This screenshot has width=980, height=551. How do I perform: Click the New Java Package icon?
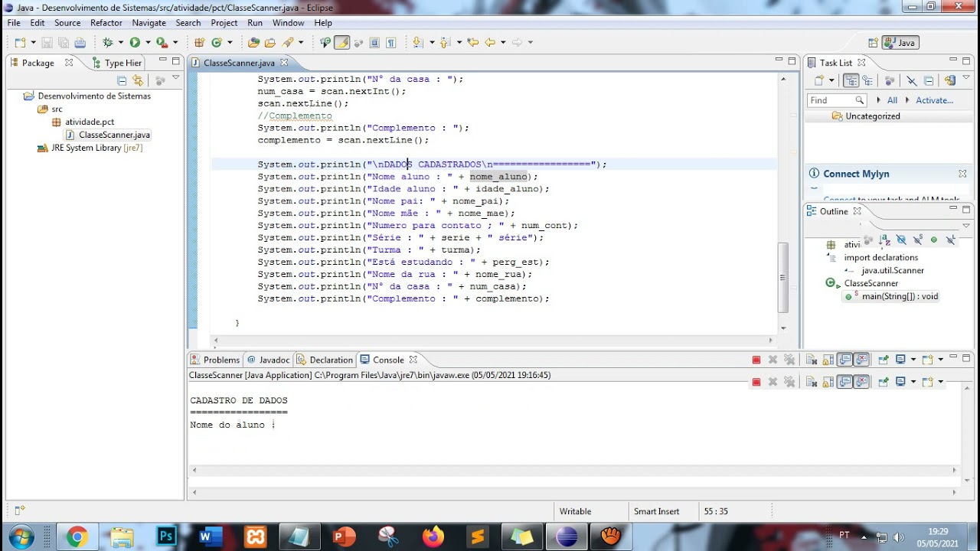(x=199, y=43)
